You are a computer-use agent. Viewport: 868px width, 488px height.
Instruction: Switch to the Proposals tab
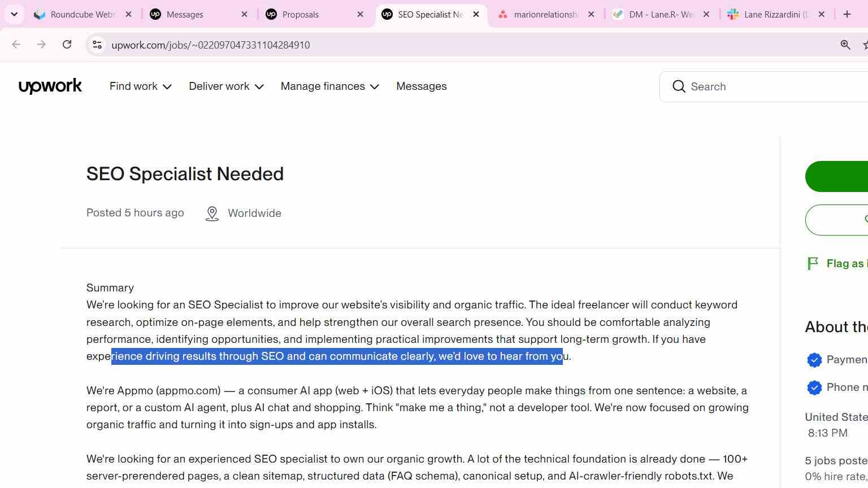(x=315, y=14)
